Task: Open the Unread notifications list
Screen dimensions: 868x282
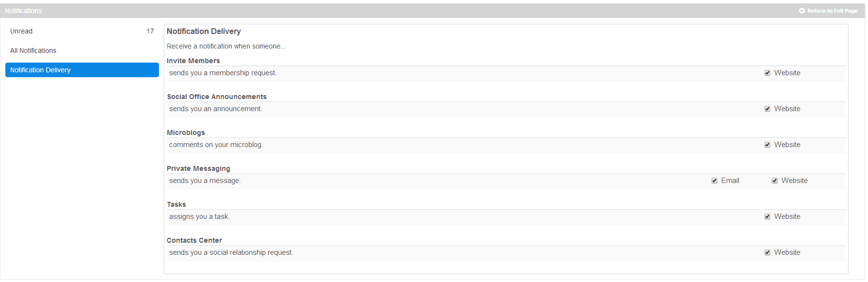Action: pyautogui.click(x=21, y=31)
